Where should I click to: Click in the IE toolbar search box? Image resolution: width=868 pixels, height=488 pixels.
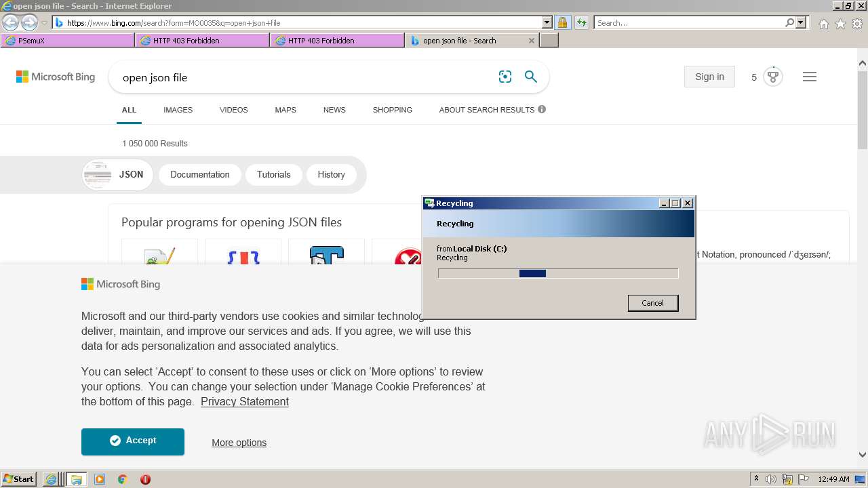pyautogui.click(x=690, y=22)
